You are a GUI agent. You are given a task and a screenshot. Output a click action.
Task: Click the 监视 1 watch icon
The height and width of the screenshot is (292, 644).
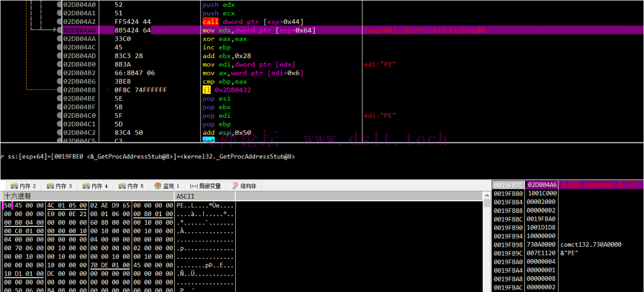(158, 186)
